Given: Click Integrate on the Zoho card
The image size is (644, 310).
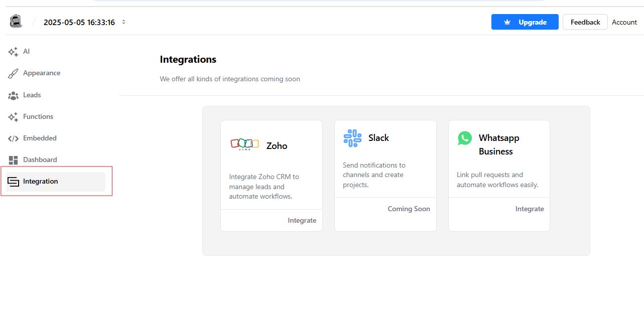Looking at the screenshot, I should pyautogui.click(x=302, y=220).
